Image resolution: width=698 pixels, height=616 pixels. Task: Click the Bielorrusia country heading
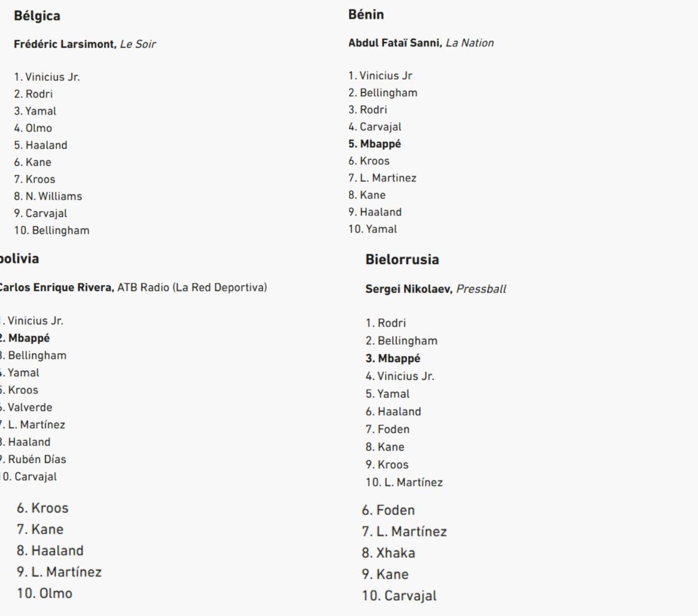pos(402,259)
